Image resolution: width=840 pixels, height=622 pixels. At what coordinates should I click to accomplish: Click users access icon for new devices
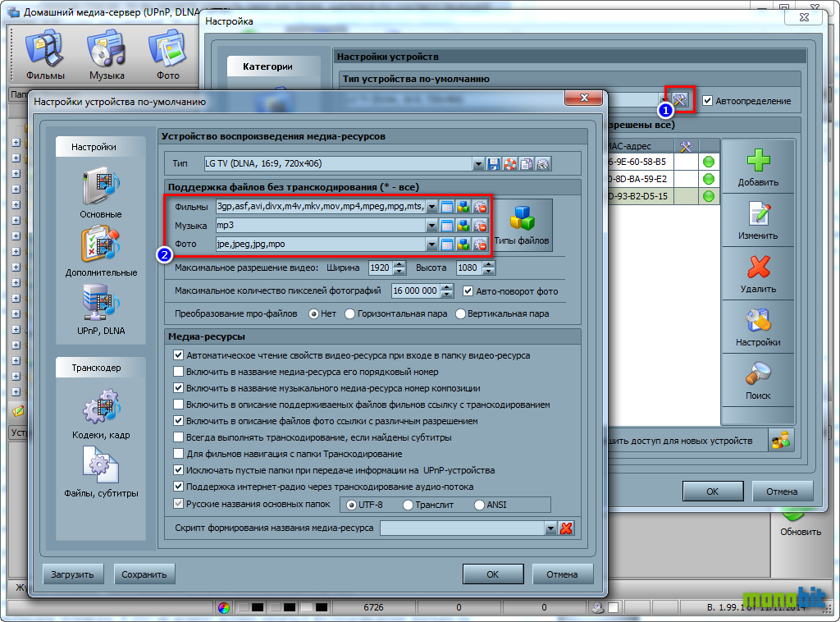pyautogui.click(x=781, y=441)
